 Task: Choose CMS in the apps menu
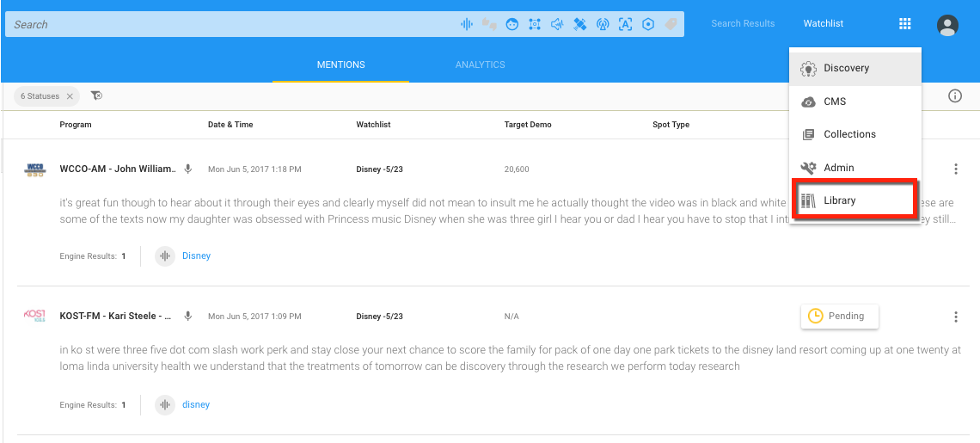[x=834, y=102]
